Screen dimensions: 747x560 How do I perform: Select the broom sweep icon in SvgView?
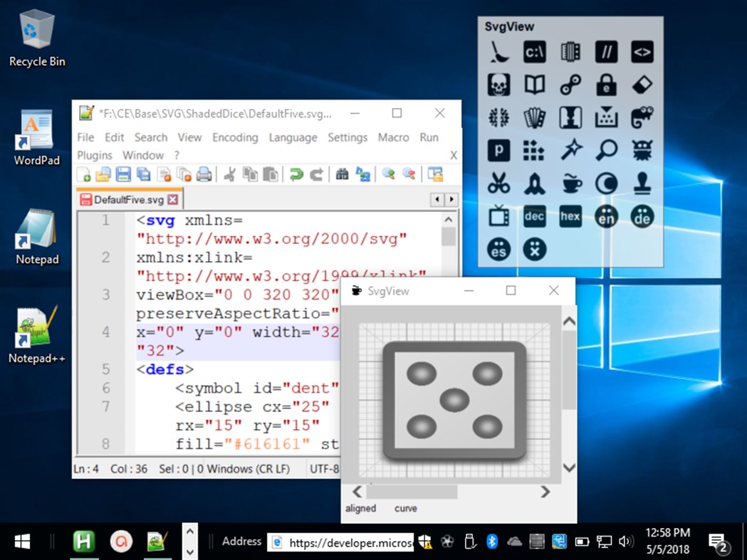pos(498,51)
